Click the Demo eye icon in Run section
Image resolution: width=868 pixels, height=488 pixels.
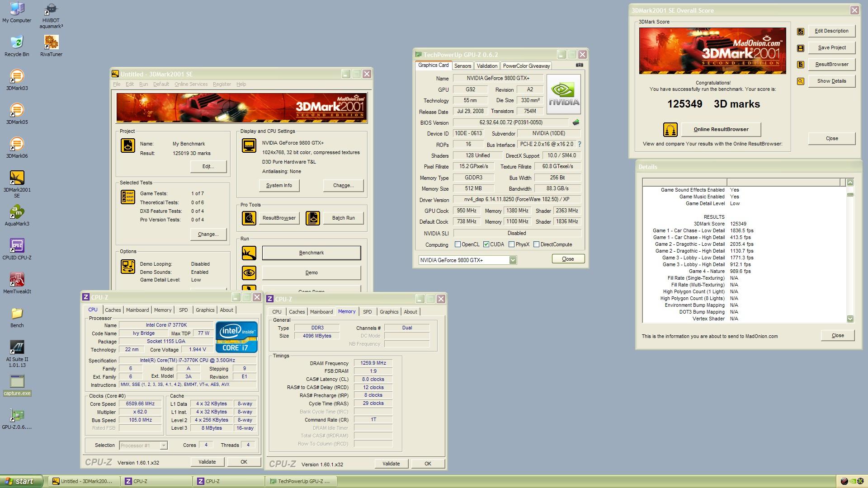click(x=249, y=273)
